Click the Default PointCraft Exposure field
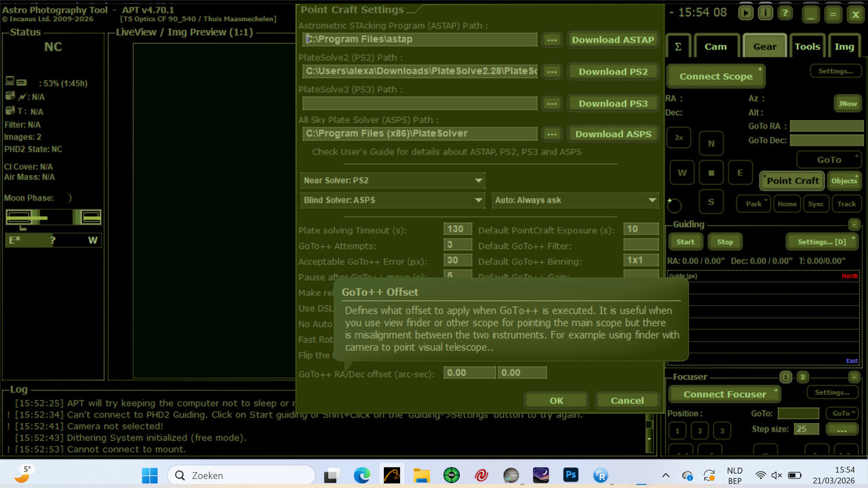The height and width of the screenshot is (488, 868). 641,230
